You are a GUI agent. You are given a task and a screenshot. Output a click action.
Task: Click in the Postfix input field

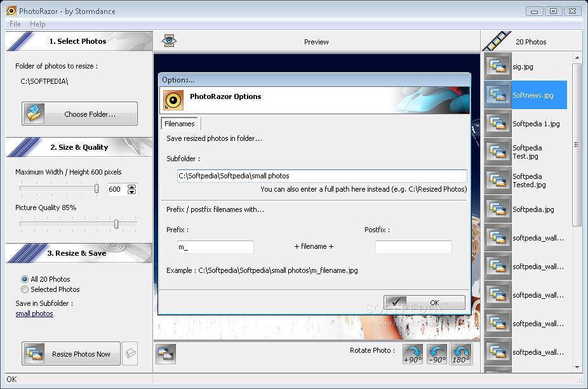413,247
